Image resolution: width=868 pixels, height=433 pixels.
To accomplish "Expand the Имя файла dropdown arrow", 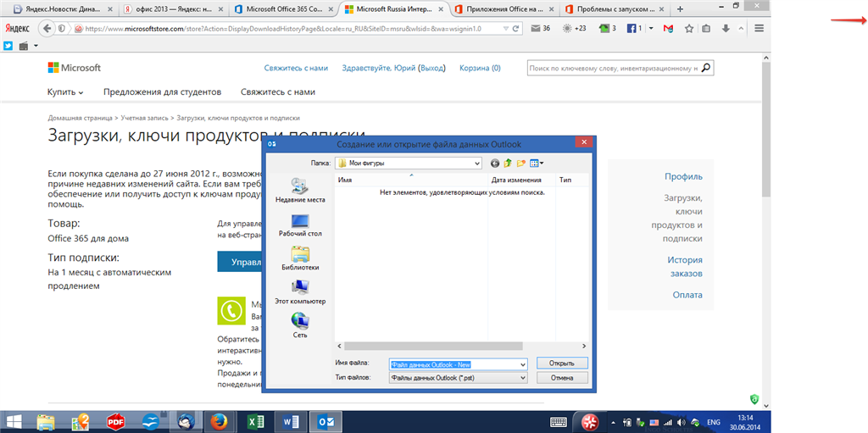I will pos(523,364).
